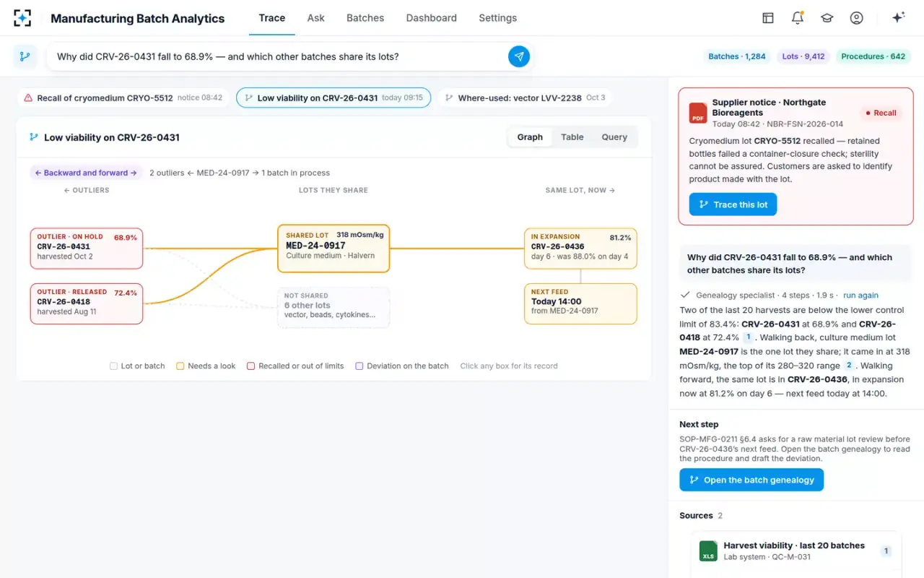
Task: Open the Next feed Today 14:00 node
Action: pyautogui.click(x=580, y=303)
